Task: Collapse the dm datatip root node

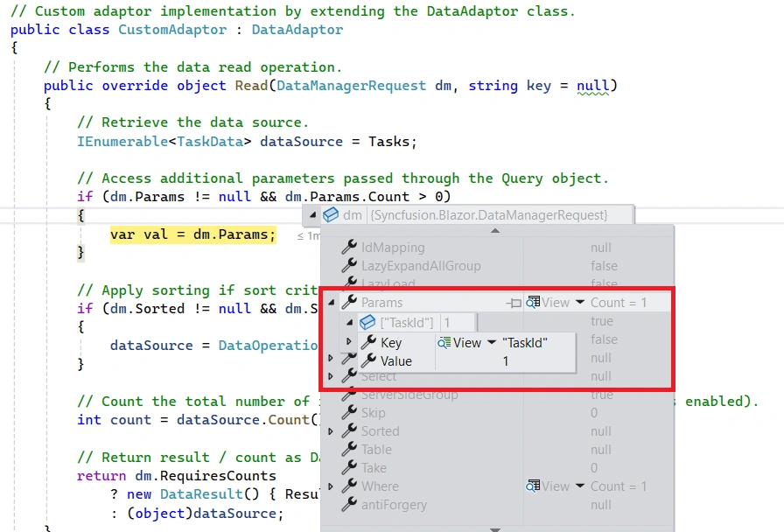Action: 312,215
